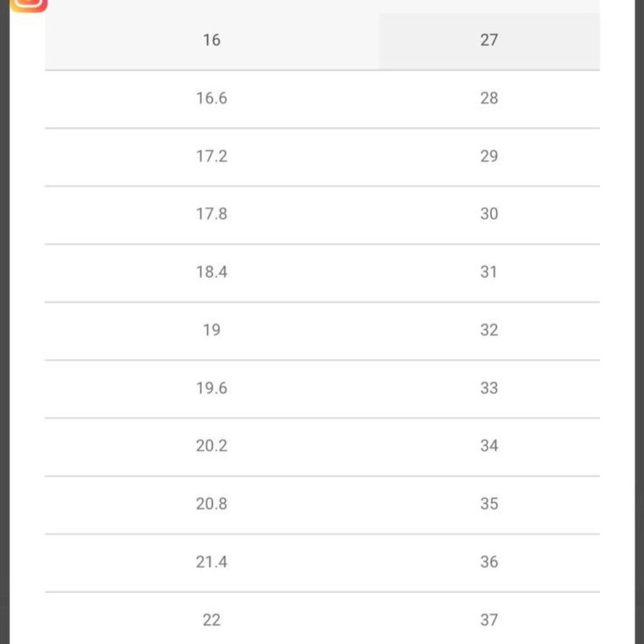Image resolution: width=644 pixels, height=644 pixels.
Task: Tap the bottom row value 22
Action: click(211, 619)
